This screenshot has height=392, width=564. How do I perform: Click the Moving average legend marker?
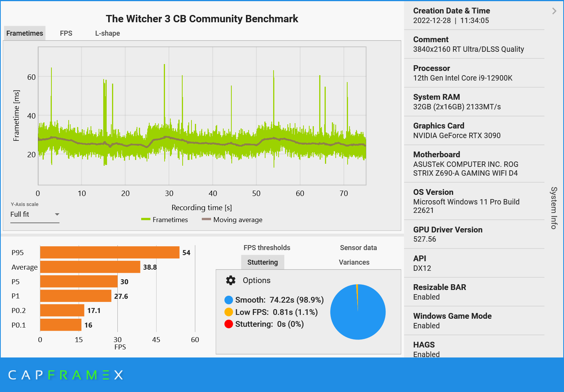coord(206,219)
